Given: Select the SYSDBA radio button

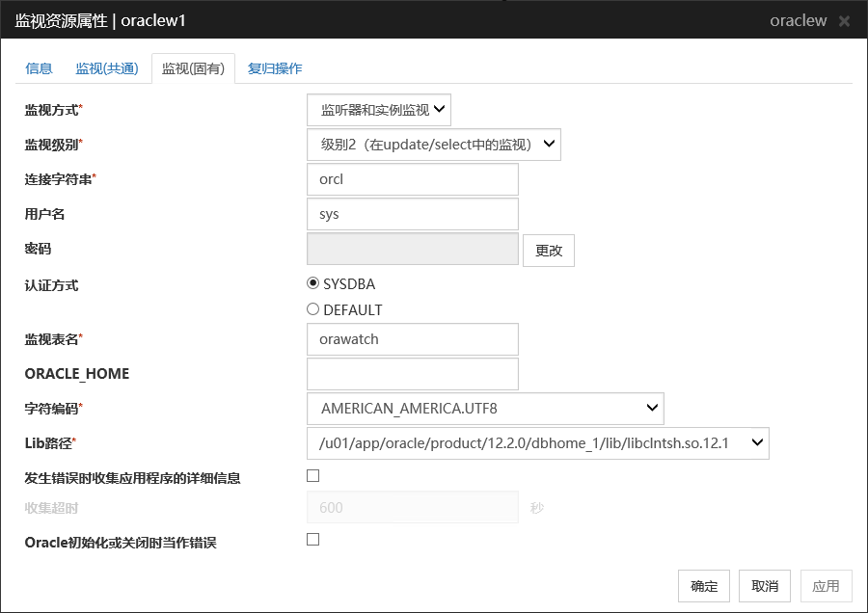Looking at the screenshot, I should click(312, 284).
